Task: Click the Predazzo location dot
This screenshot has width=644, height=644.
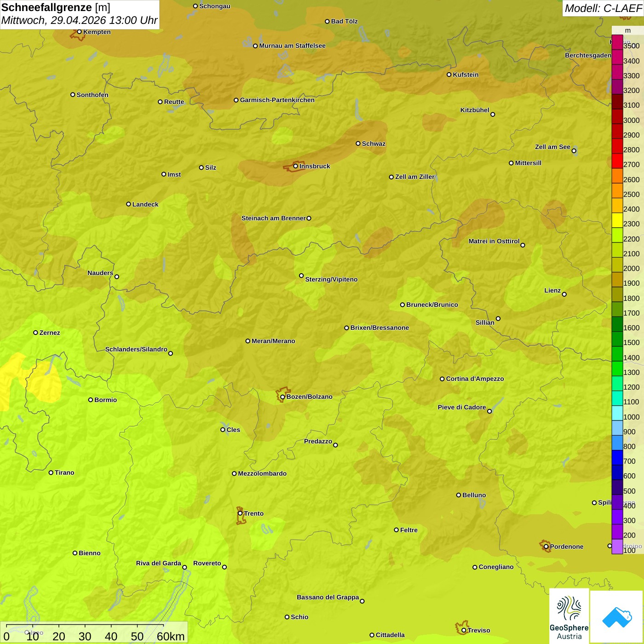Action: [335, 445]
